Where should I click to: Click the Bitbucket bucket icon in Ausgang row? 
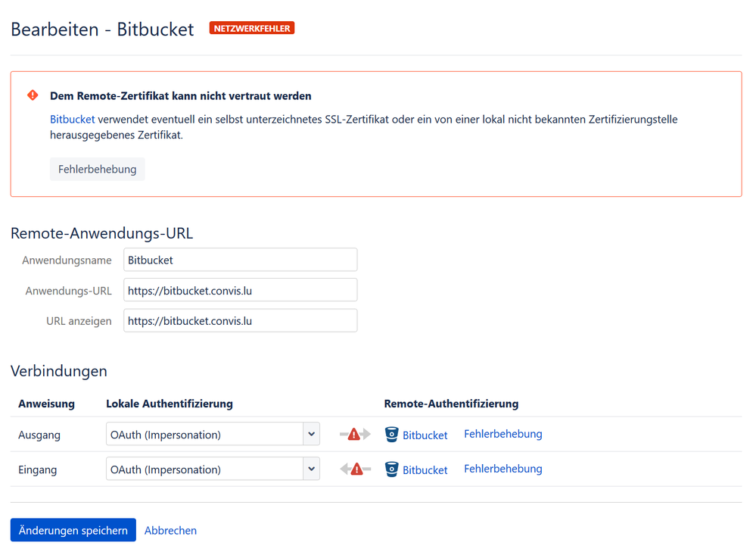391,435
